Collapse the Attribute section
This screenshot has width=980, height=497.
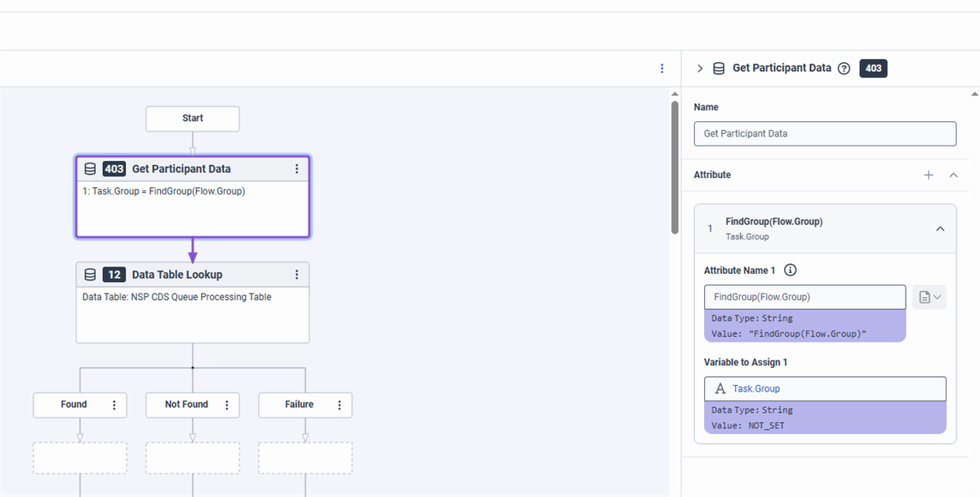953,175
